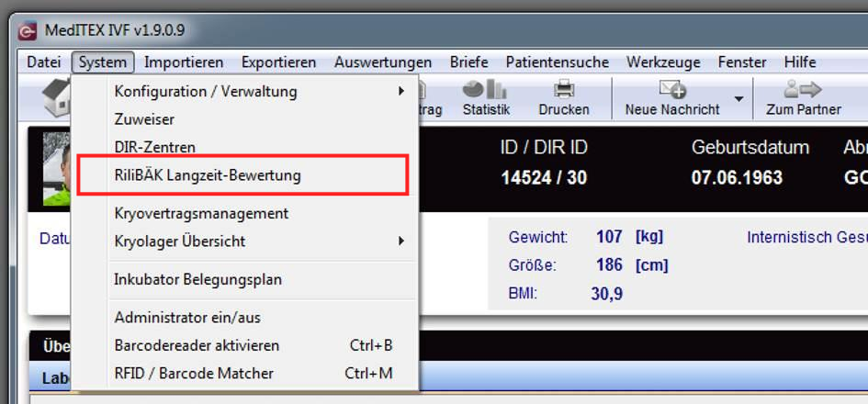Toggle Administrator ein/aus
The height and width of the screenshot is (404, 868).
click(x=245, y=318)
